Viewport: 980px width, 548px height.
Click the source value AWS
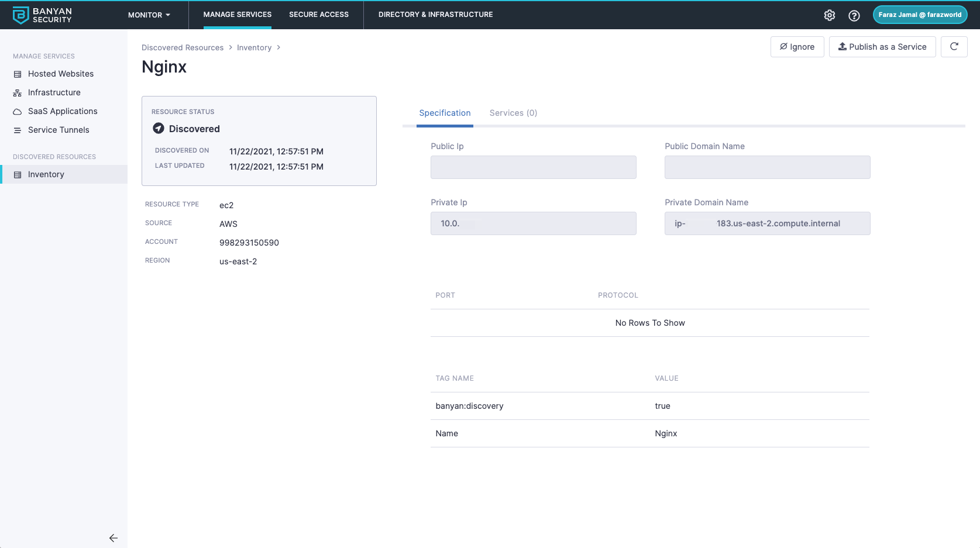pyautogui.click(x=228, y=224)
